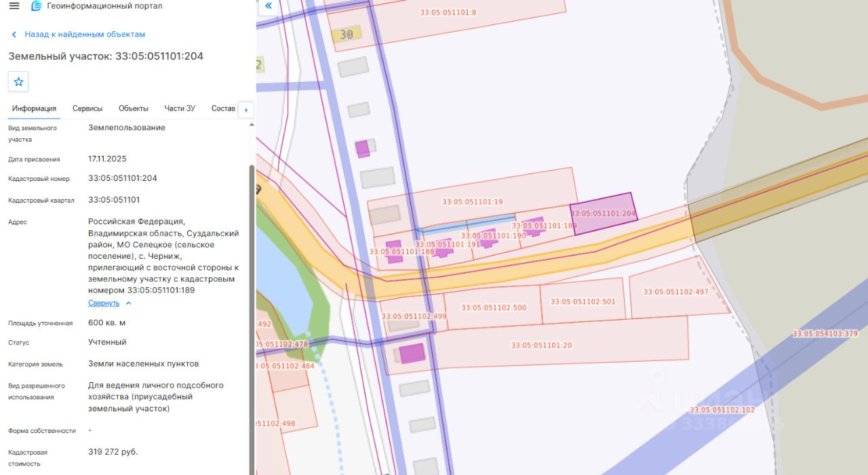The height and width of the screenshot is (475, 868).
Task: Add parcel to favorites with star icon
Action: tap(18, 81)
